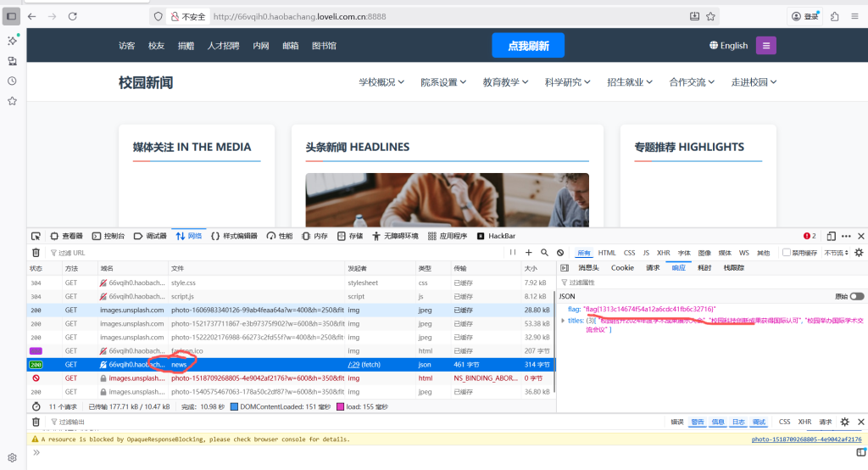The image size is (868, 470).
Task: Click the browser reload button
Action: click(72, 16)
